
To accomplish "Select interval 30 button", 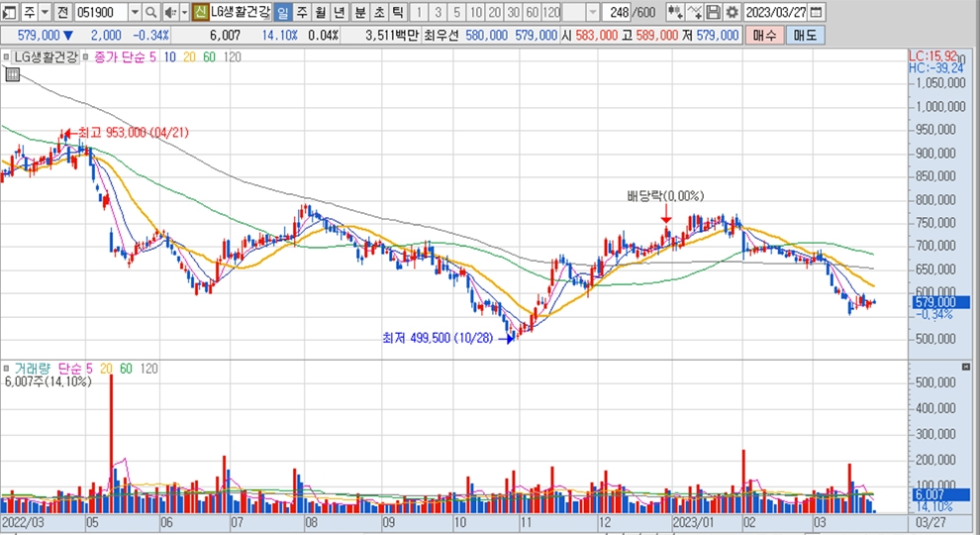I will point(513,11).
